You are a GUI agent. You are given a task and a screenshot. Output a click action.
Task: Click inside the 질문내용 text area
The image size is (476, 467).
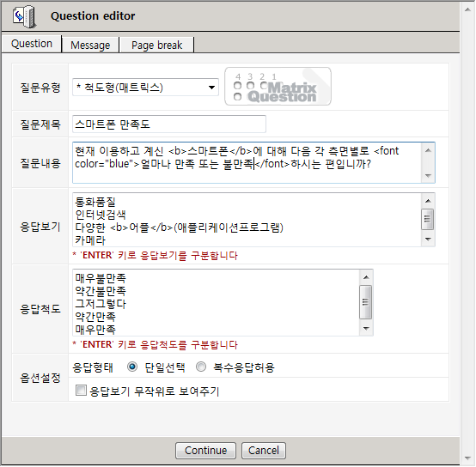click(253, 162)
